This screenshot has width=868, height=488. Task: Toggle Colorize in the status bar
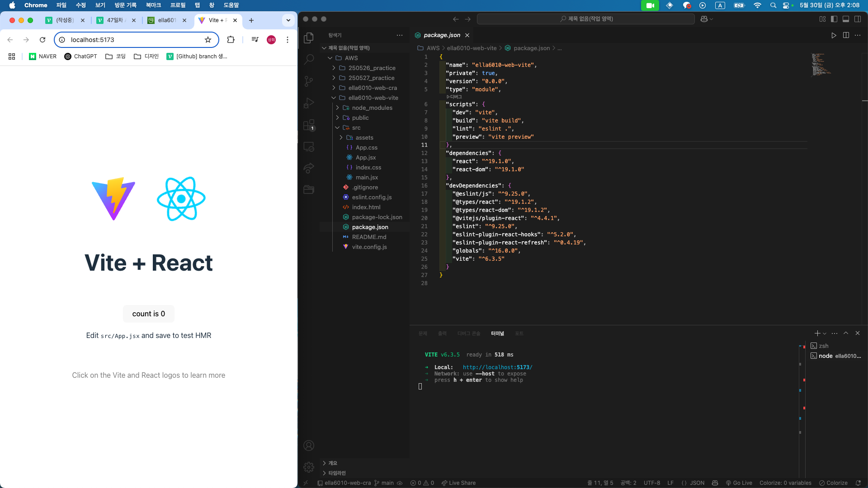pyautogui.click(x=834, y=483)
